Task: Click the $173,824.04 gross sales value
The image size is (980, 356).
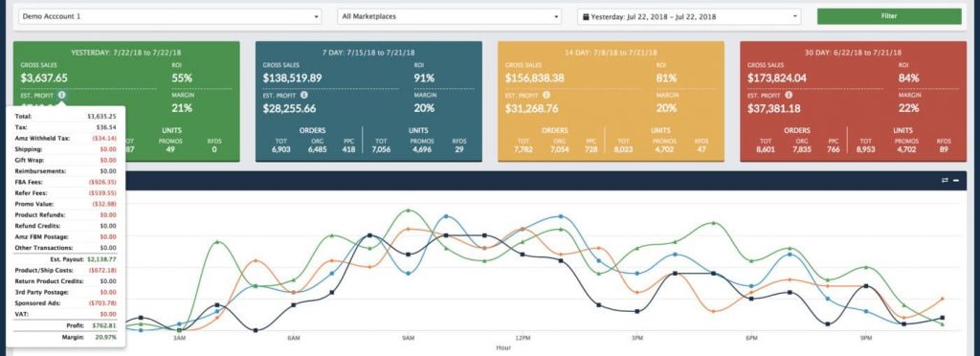Action: coord(777,78)
